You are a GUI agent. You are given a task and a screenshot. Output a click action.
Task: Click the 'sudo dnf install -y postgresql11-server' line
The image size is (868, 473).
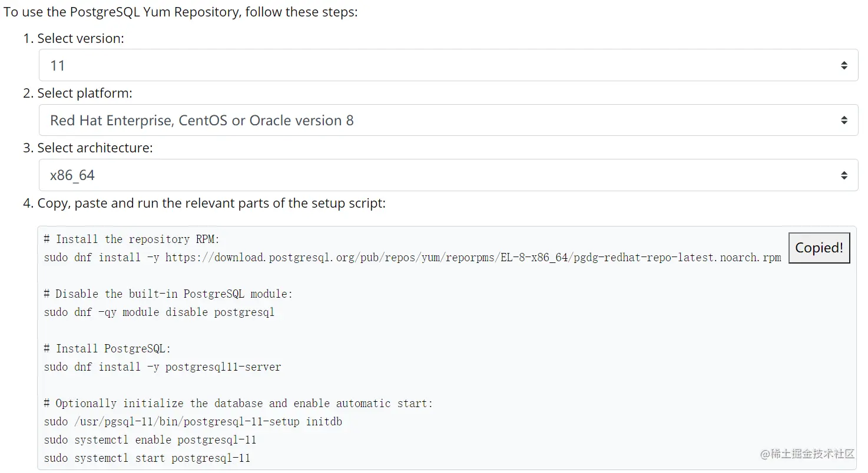click(163, 367)
